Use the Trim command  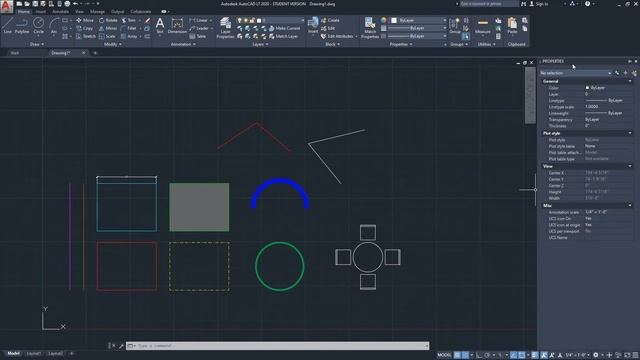(x=129, y=20)
